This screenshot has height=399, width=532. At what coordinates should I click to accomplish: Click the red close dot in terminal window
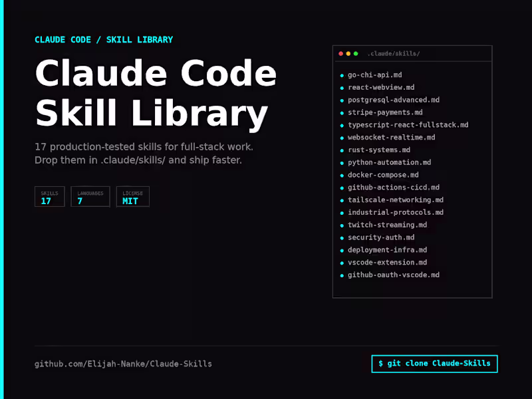coord(340,54)
